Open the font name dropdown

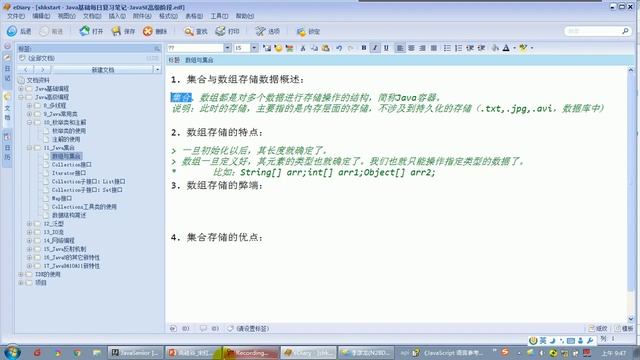227,48
